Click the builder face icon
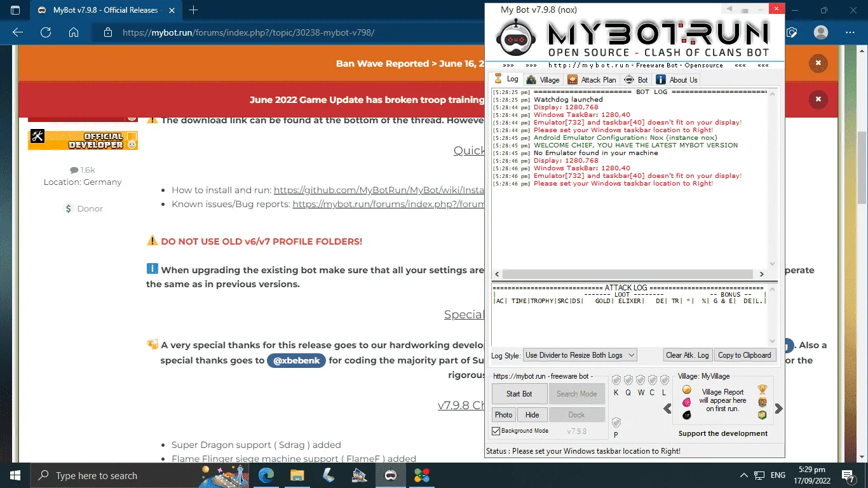Image resolution: width=868 pixels, height=488 pixels. coord(763,402)
